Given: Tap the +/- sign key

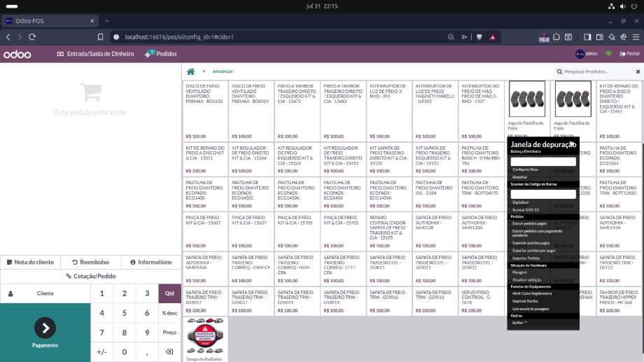Looking at the screenshot, I should 102,351.
